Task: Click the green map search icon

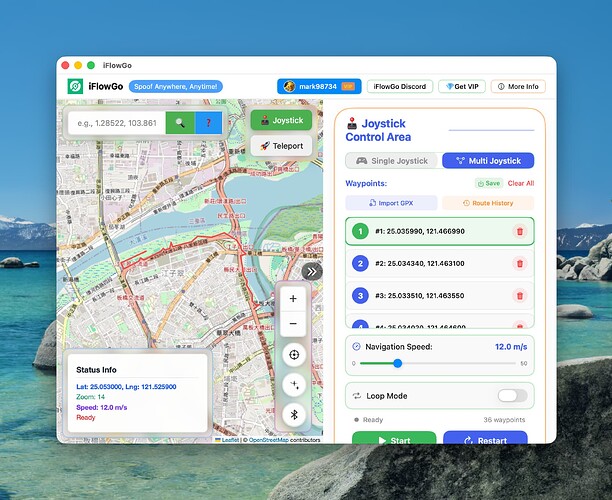Action: [x=180, y=123]
